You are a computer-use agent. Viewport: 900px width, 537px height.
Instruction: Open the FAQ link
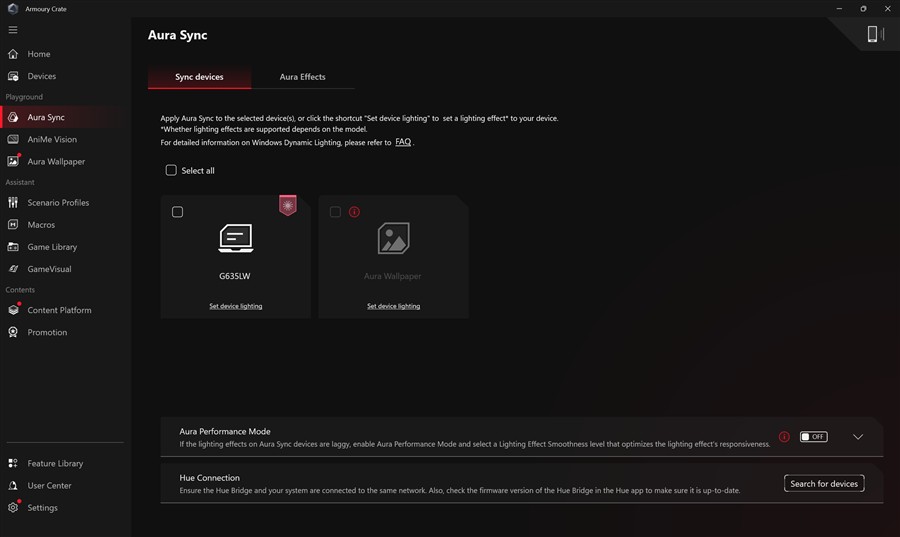tap(403, 142)
